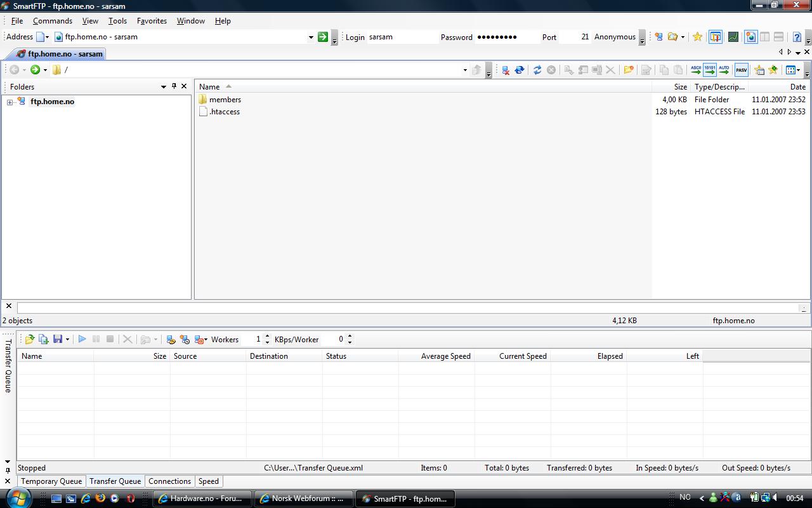812x508 pixels.
Task: Open the Favorites star icon in top toolbar
Action: (x=697, y=37)
